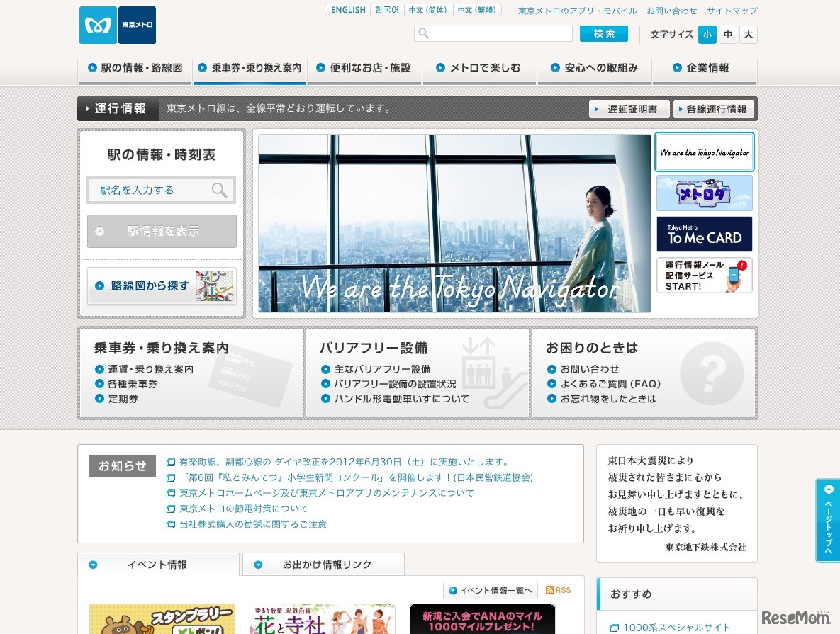Viewport: 840px width, 634px height.
Task: Click the 検索 search button
Action: coord(604,34)
